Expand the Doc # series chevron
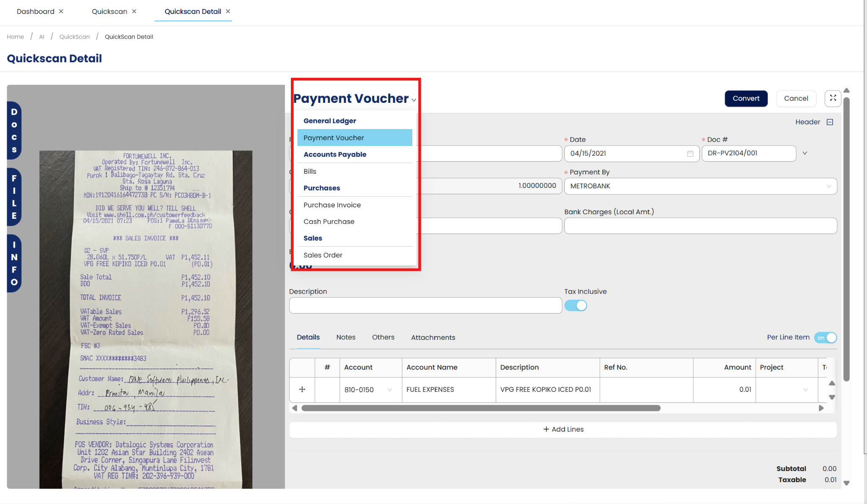Viewport: 867px width, 504px height. click(x=805, y=153)
